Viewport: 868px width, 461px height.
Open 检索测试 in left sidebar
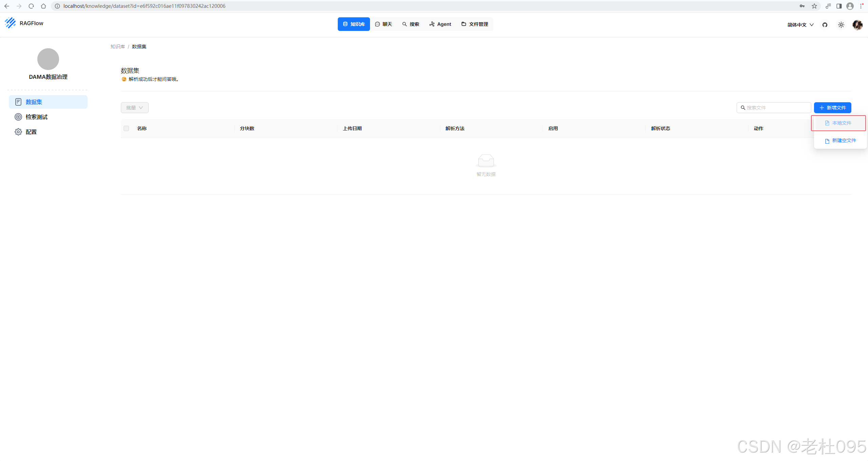[x=36, y=117]
